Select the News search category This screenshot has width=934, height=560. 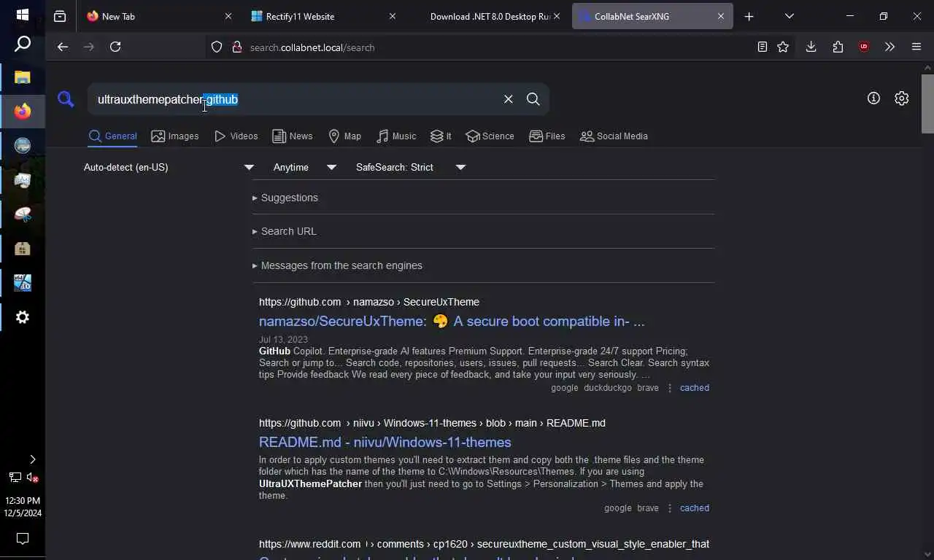click(293, 136)
